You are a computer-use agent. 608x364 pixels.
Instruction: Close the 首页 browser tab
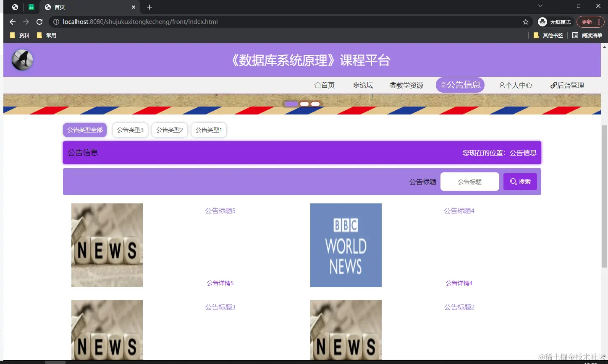pos(134,7)
